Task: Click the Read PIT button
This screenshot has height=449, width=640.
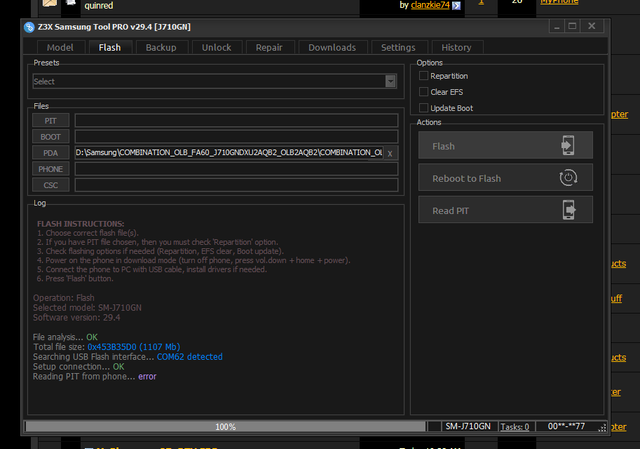Action: pos(505,210)
